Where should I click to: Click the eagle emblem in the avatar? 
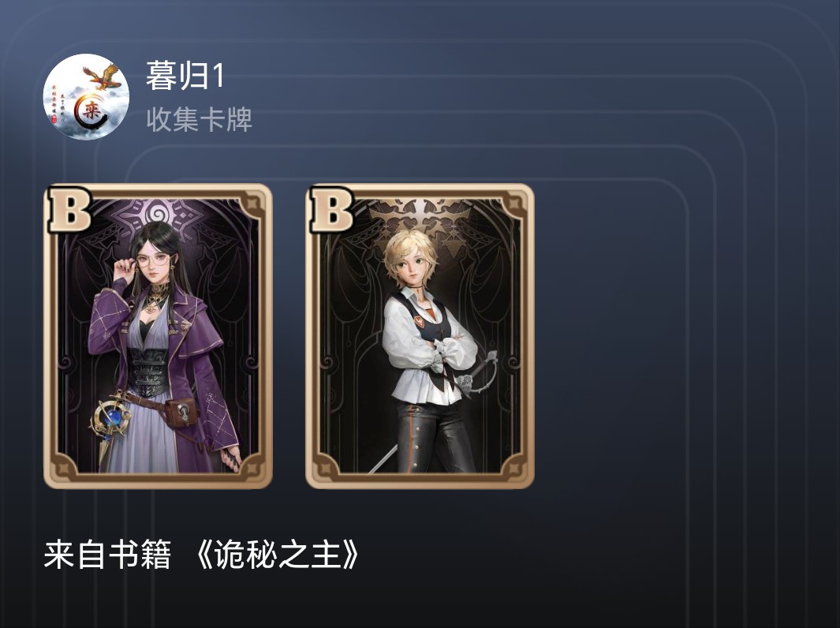pos(103,77)
